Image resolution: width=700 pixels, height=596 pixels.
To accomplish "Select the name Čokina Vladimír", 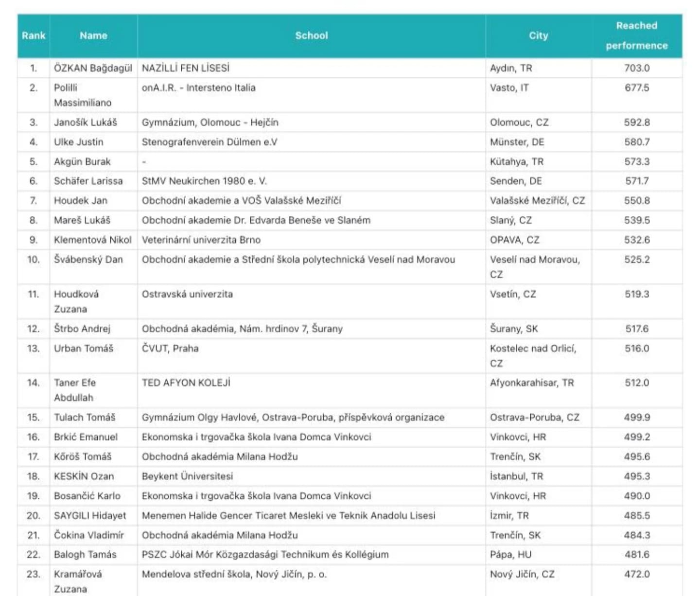I will pyautogui.click(x=89, y=535).
